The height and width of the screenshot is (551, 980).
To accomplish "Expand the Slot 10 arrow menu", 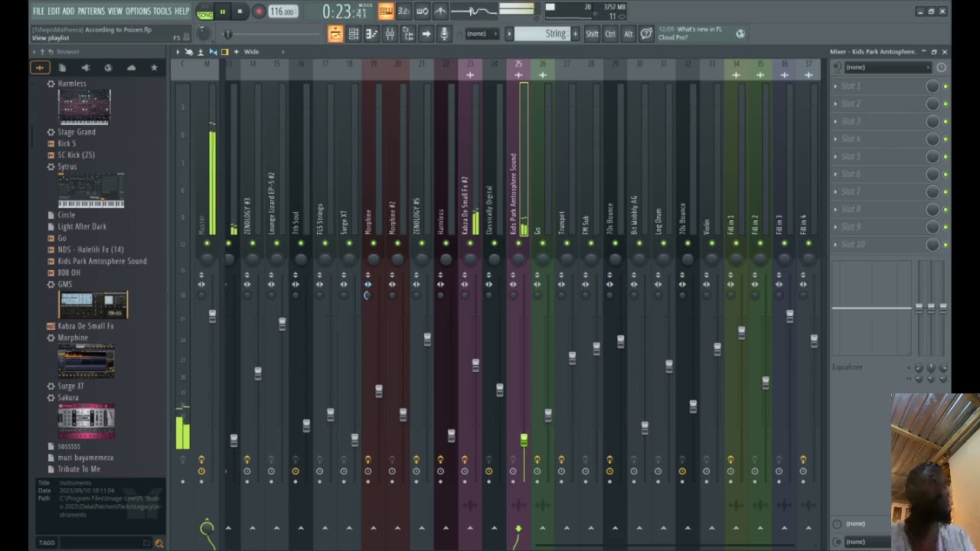I will pyautogui.click(x=835, y=245).
